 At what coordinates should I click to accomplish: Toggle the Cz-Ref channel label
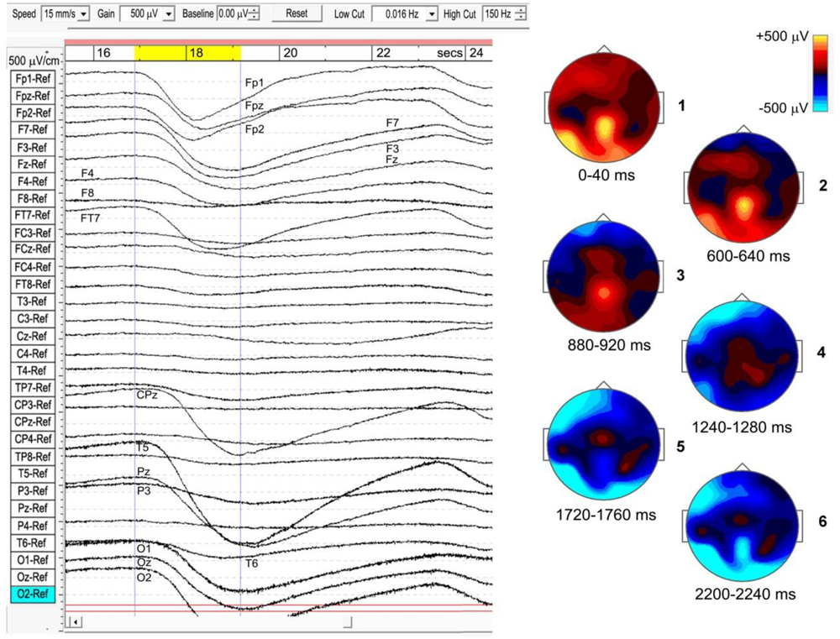coord(32,335)
